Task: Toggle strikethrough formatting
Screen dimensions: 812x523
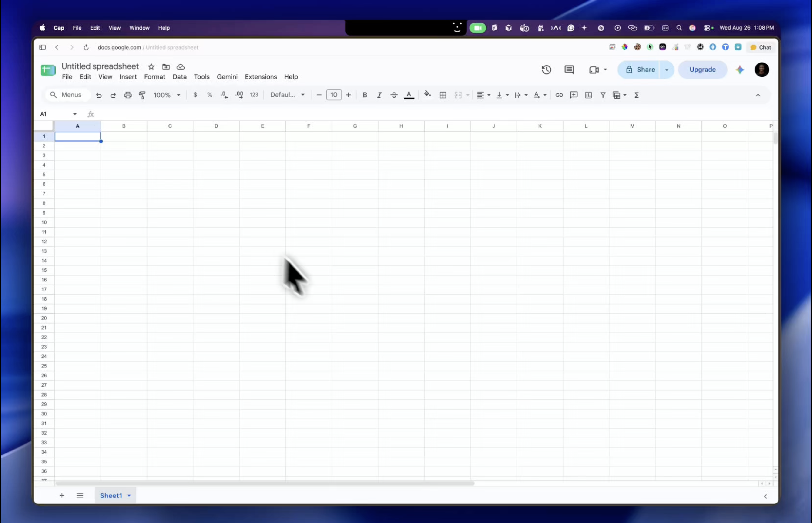Action: (x=394, y=95)
